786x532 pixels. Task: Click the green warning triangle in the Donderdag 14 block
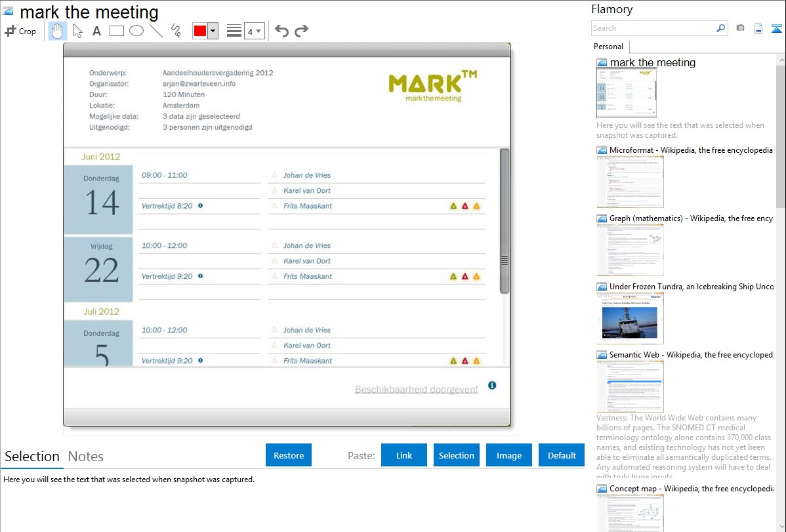click(x=453, y=206)
